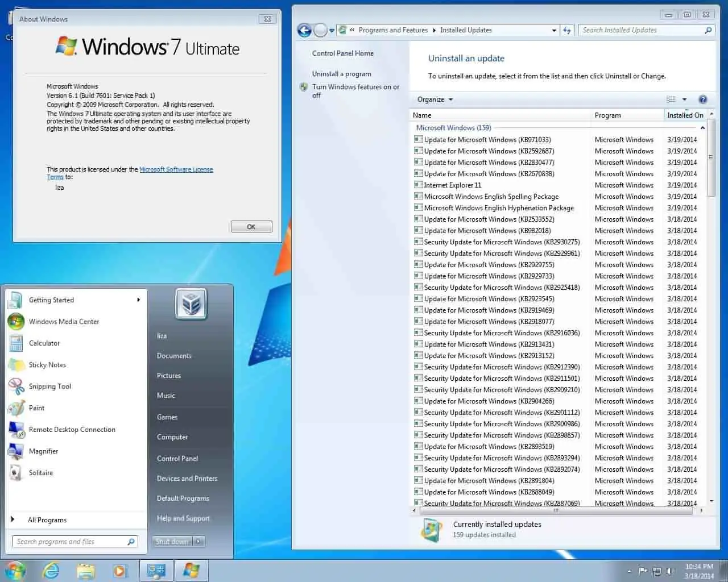The height and width of the screenshot is (582, 728).
Task: Click the user account picture in Start menu
Action: pos(191,304)
